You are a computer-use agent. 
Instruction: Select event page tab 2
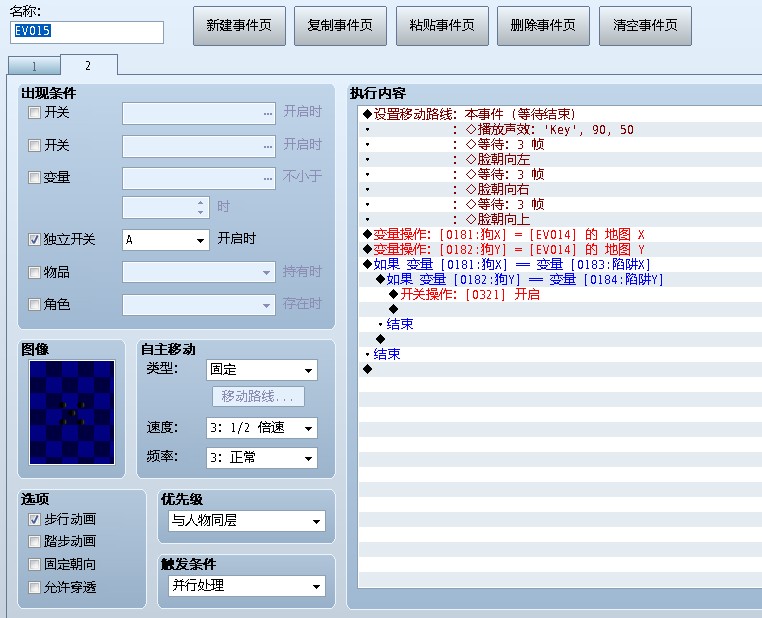pos(88,65)
